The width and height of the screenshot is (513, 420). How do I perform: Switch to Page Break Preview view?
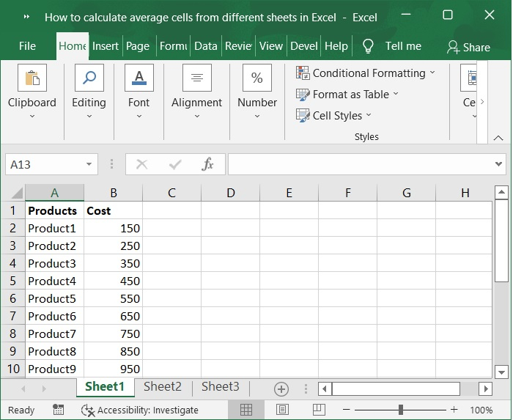pos(319,410)
